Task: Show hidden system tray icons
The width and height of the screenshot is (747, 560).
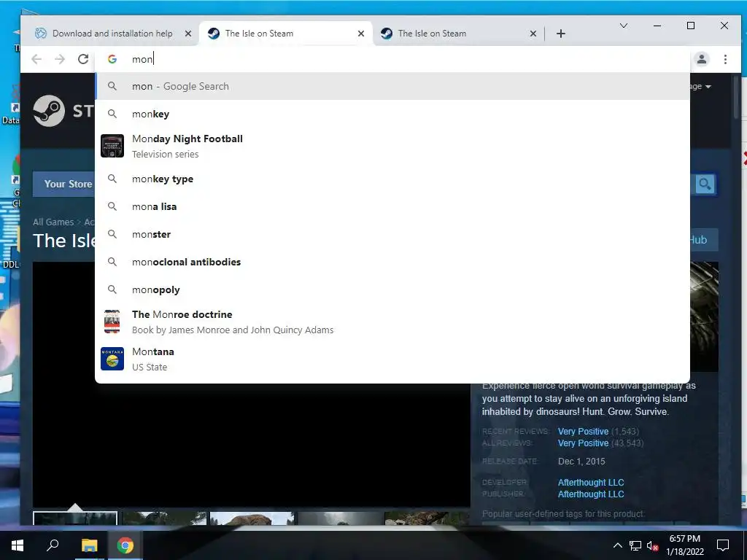Action: pyautogui.click(x=617, y=545)
